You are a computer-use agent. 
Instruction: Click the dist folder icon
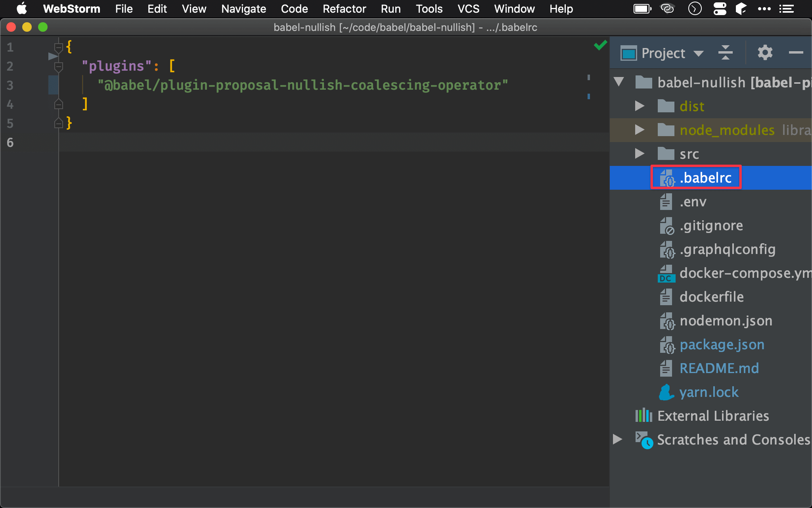tap(666, 106)
